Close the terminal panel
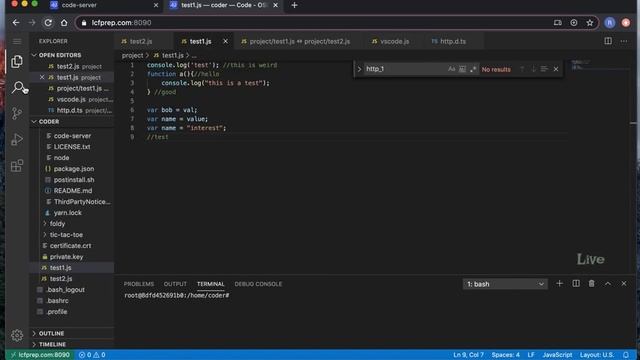 click(624, 284)
